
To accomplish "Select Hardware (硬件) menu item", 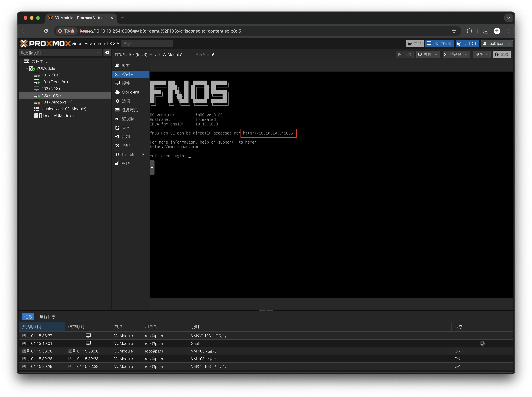I will pos(126,83).
